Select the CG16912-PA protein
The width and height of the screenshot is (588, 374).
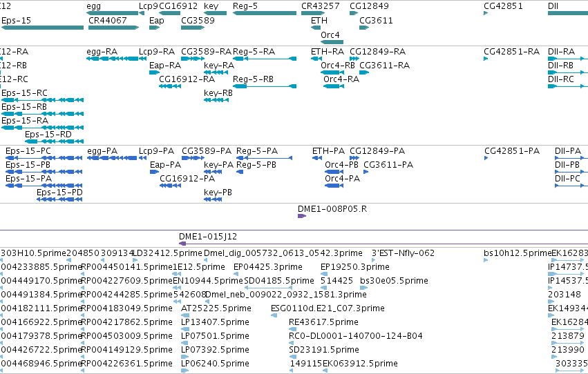coord(171,186)
